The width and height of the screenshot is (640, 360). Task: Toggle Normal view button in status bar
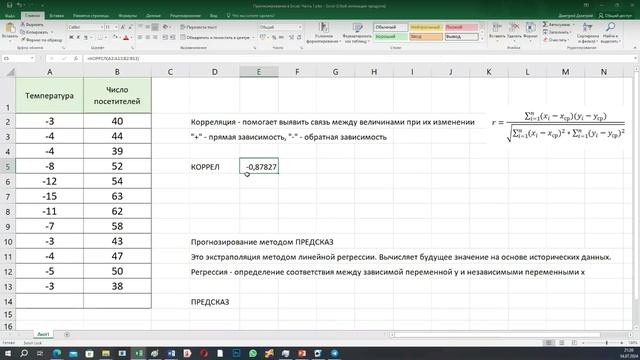point(549,343)
